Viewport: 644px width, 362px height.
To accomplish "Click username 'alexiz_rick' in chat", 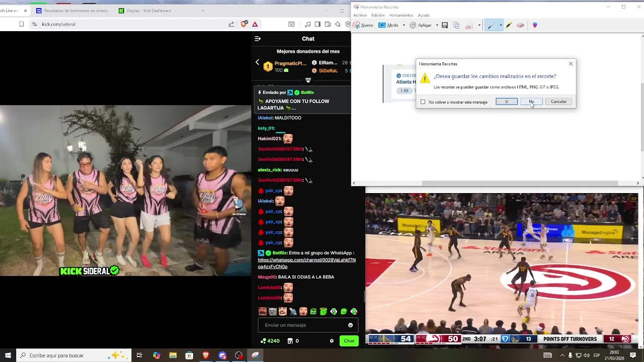I will [269, 170].
